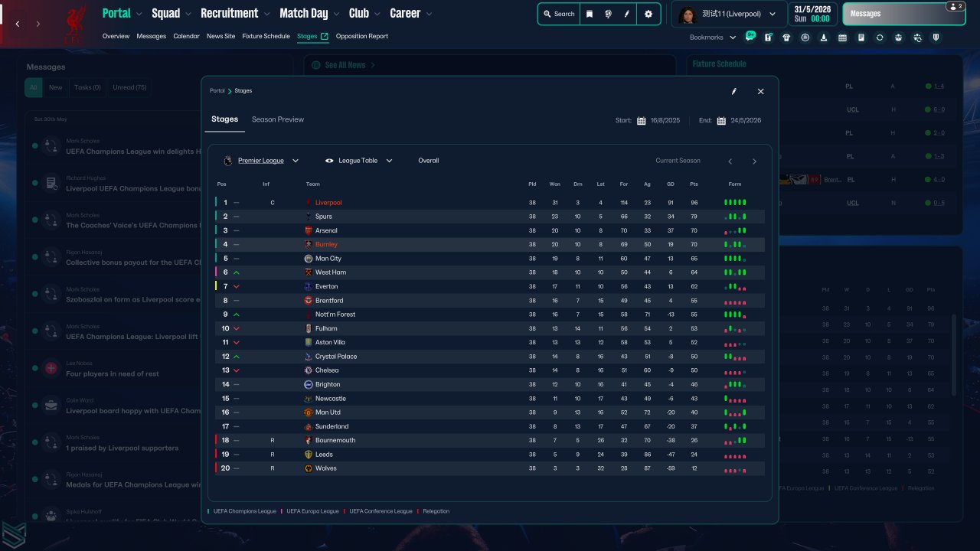Image resolution: width=980 pixels, height=551 pixels.
Task: Click the Spurs club badge
Action: pos(309,217)
